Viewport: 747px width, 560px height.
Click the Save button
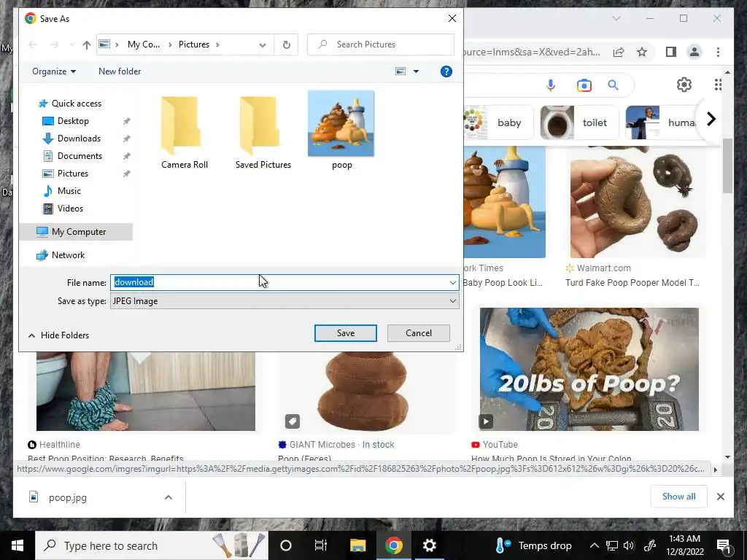(345, 333)
